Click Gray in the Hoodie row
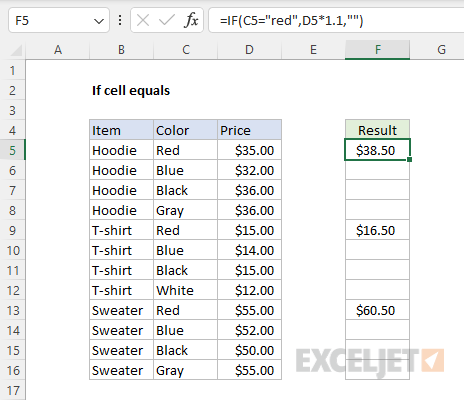The image size is (464, 400). [x=185, y=210]
